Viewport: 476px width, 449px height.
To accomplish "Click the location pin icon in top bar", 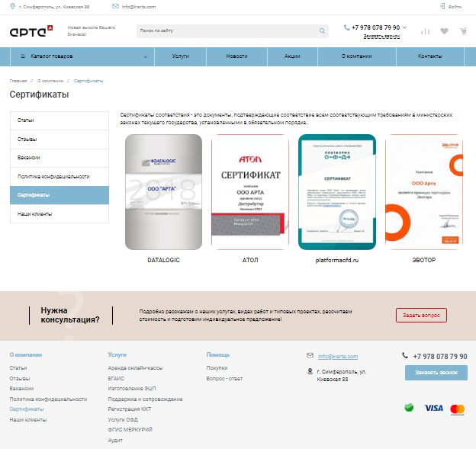I will click(12, 6).
